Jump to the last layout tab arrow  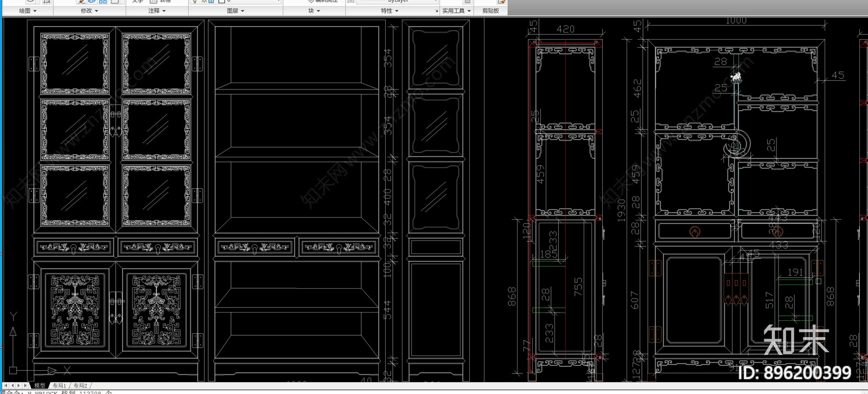point(26,386)
